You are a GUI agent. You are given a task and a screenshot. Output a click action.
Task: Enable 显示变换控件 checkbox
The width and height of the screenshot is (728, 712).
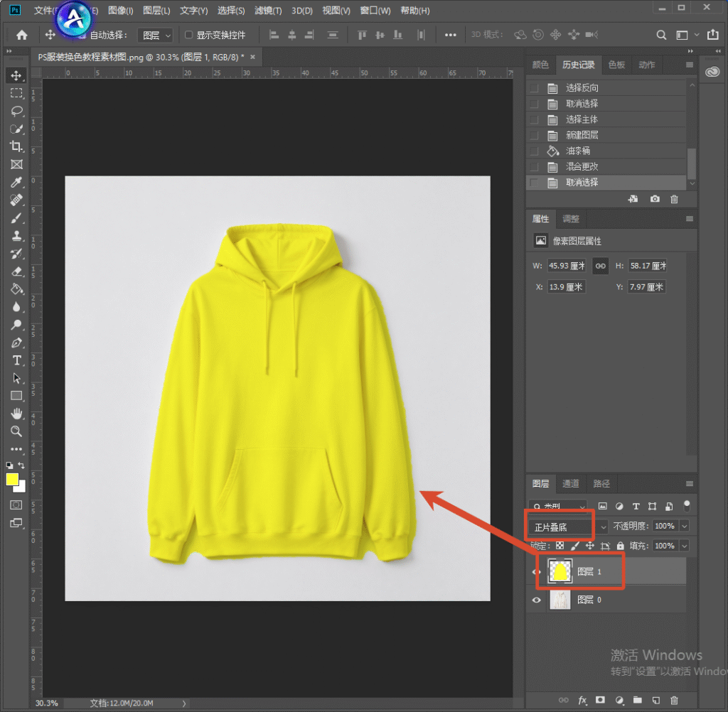coord(188,35)
